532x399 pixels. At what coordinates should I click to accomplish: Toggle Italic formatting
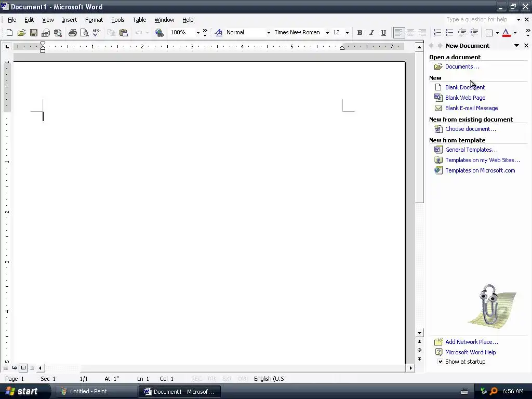(371, 33)
